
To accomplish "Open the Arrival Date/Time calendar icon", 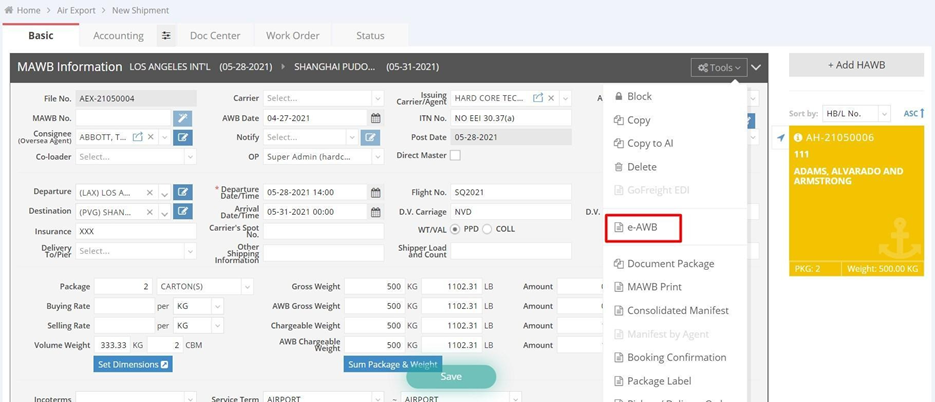I will 376,212.
